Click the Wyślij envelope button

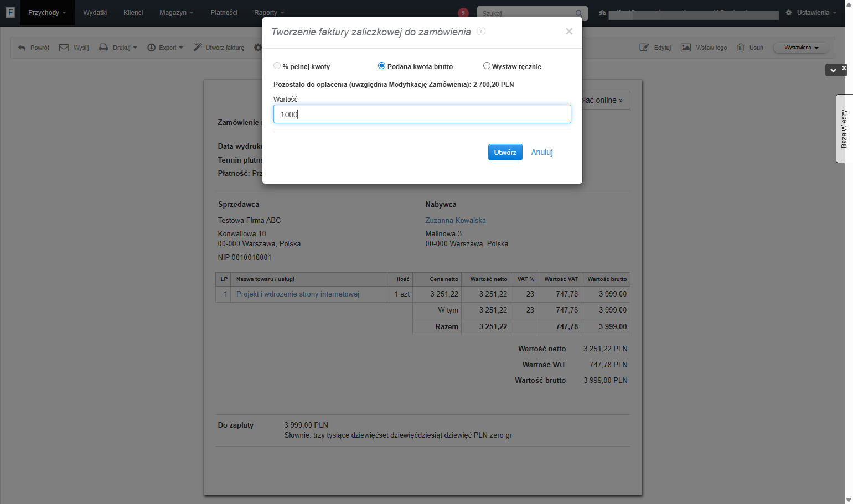pyautogui.click(x=74, y=48)
